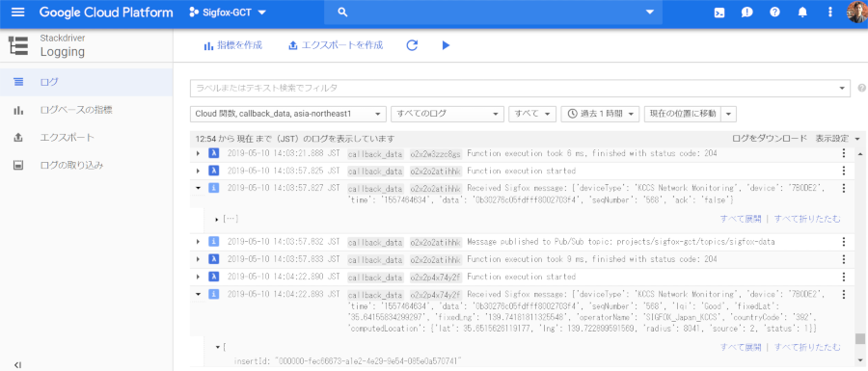Open the すべて log level dropdown
The image size is (868, 371).
coord(532,114)
